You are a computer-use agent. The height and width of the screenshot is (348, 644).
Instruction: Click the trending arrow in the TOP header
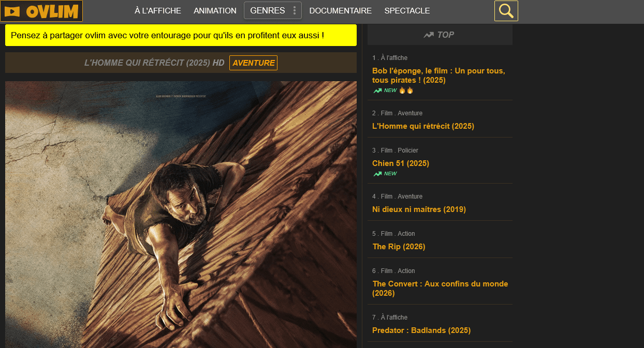coord(429,35)
